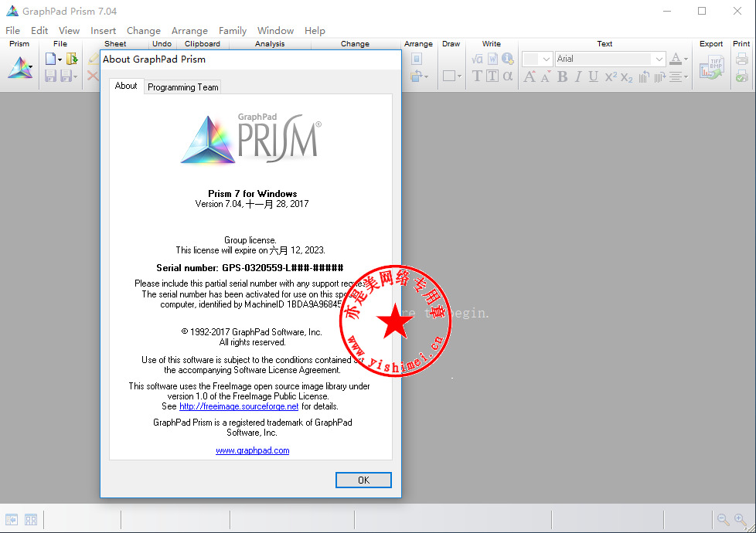Toggle Italic text formatting
756x533 pixels.
578,76
